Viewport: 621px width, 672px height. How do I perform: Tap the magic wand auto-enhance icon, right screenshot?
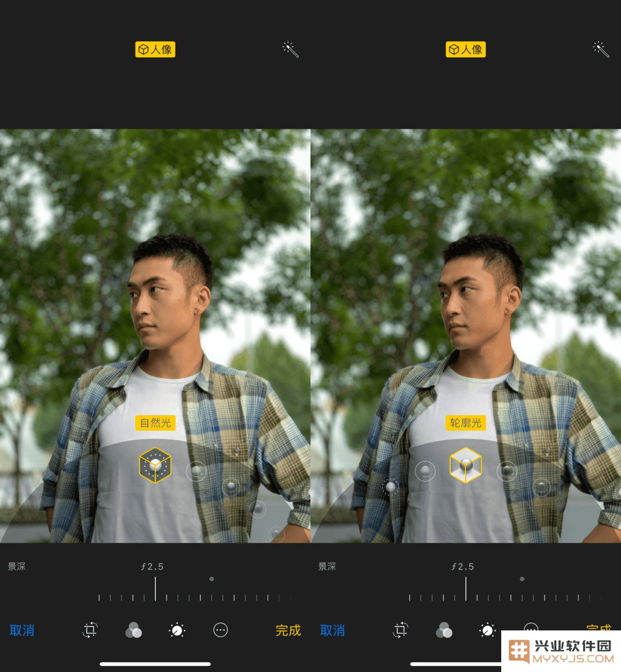coord(601,49)
